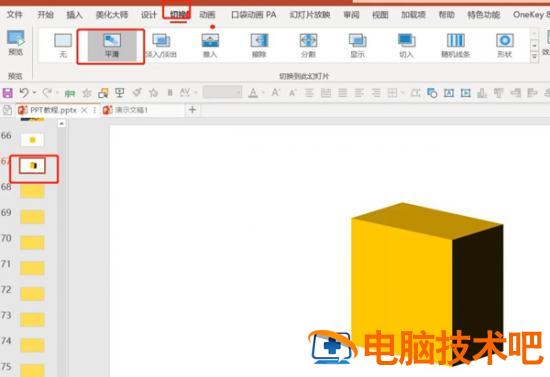Screen dimensions: 550x377
Task: Click slide panel scrollbar up arrow
Action: click(61, 123)
